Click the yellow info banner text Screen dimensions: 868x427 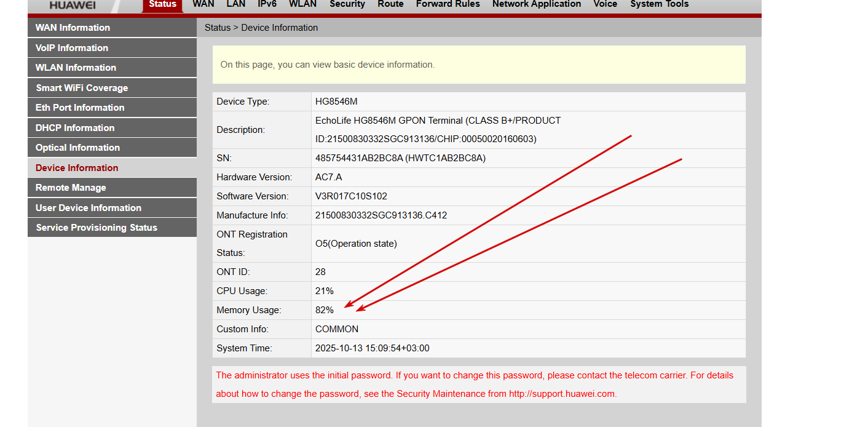tap(328, 65)
